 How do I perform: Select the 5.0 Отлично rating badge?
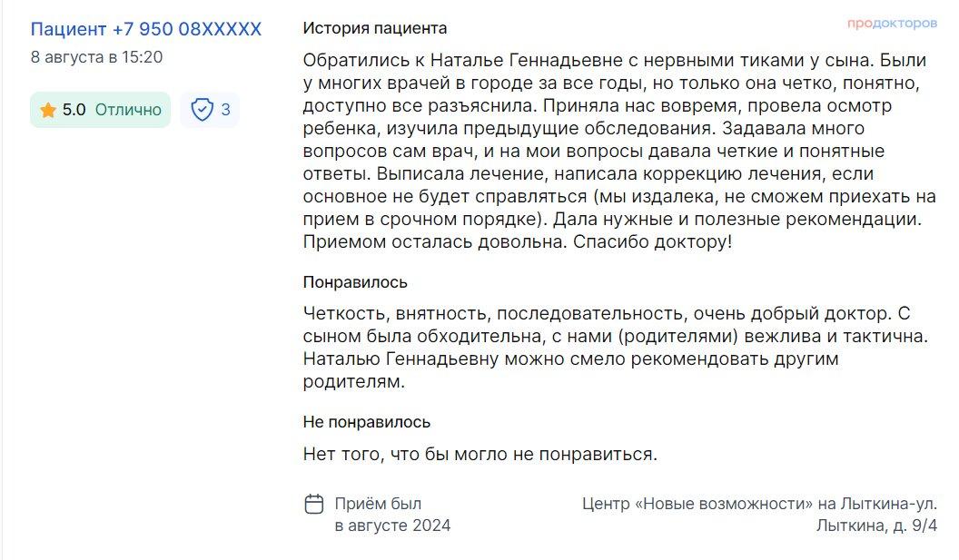point(100,110)
